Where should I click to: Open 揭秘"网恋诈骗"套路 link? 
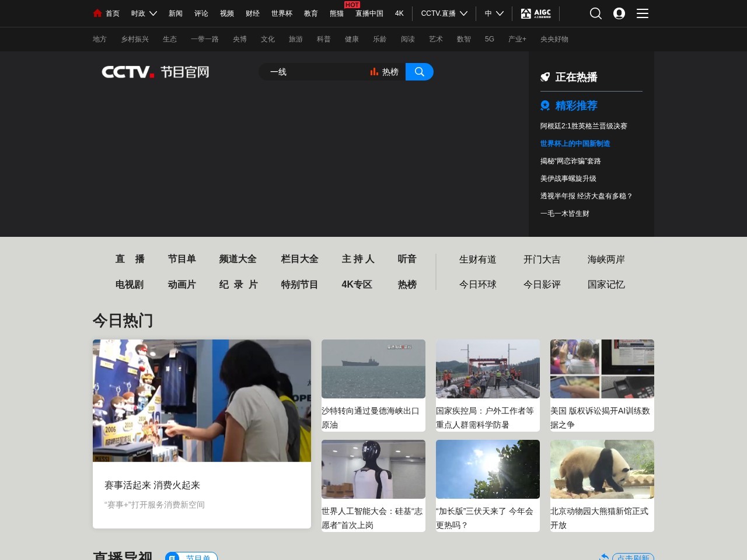pyautogui.click(x=571, y=161)
